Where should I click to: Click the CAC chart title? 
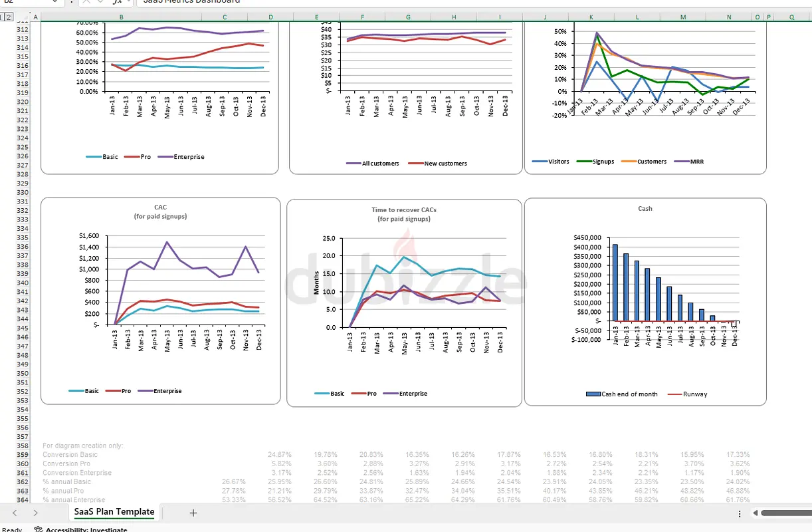(x=160, y=207)
